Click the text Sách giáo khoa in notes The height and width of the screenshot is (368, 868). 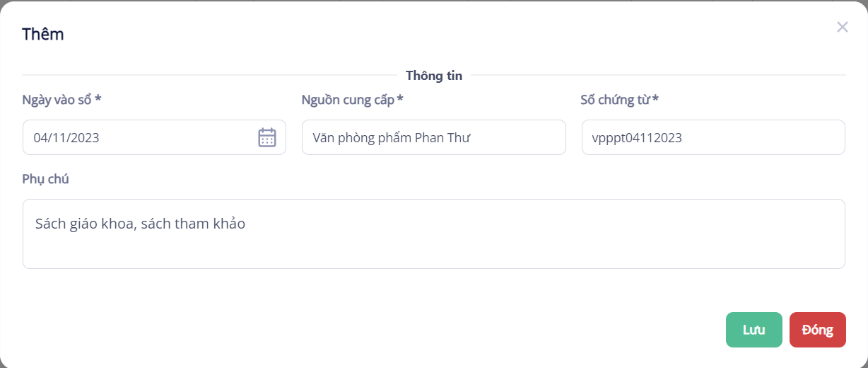pyautogui.click(x=85, y=224)
